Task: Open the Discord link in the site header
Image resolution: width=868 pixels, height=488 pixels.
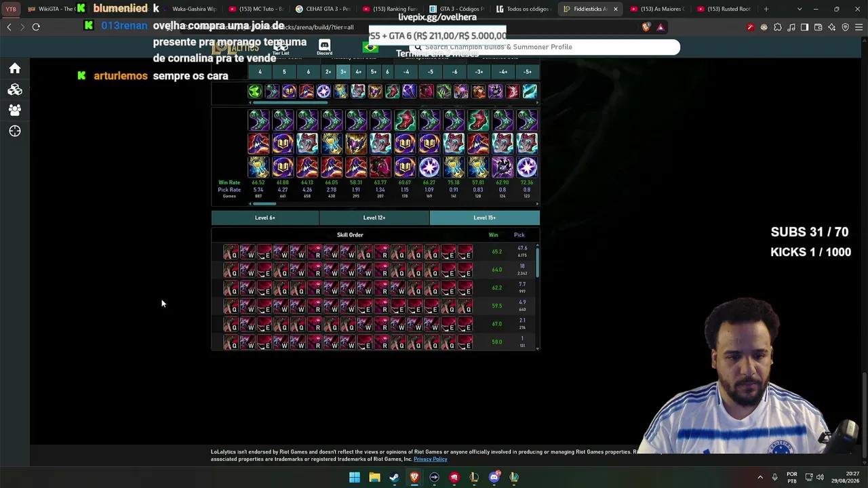Action: (x=324, y=47)
